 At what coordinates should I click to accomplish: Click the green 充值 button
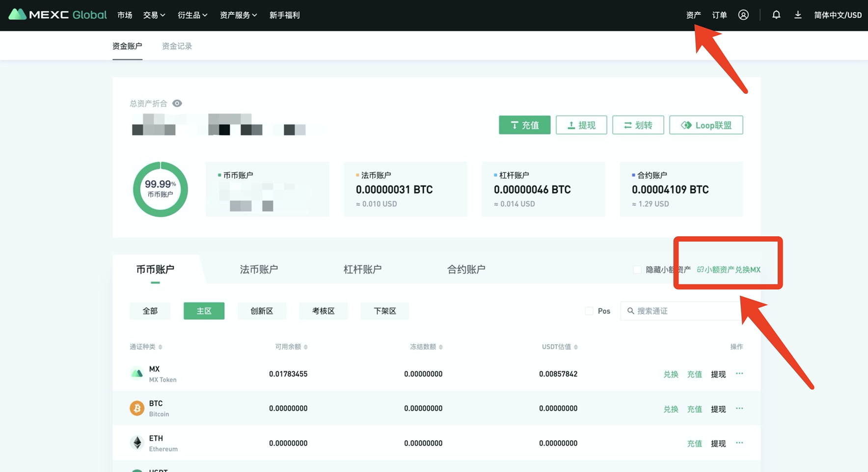click(524, 125)
